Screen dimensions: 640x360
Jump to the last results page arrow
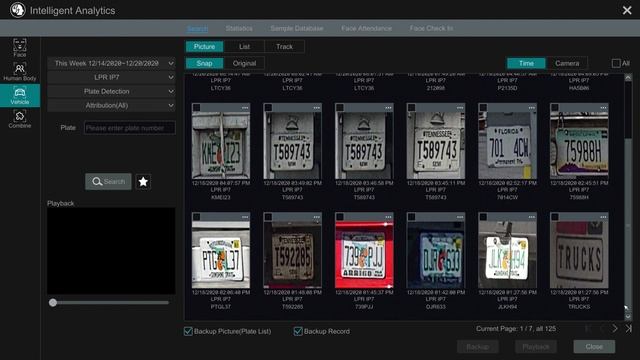[629, 329]
